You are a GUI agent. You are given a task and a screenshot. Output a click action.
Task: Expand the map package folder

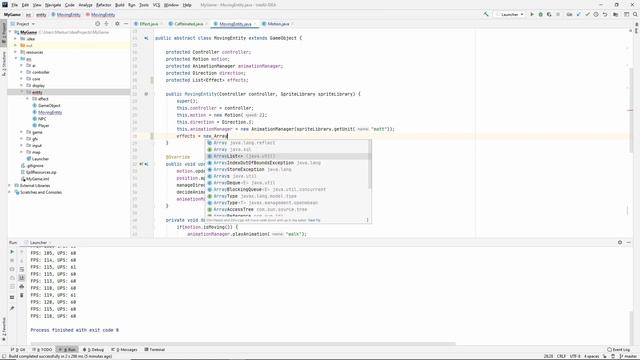pos(21,152)
